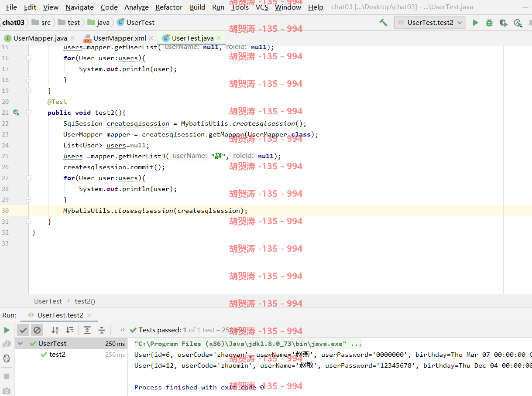Open the Help menu
This screenshot has width=532, height=396.
pyautogui.click(x=316, y=7)
